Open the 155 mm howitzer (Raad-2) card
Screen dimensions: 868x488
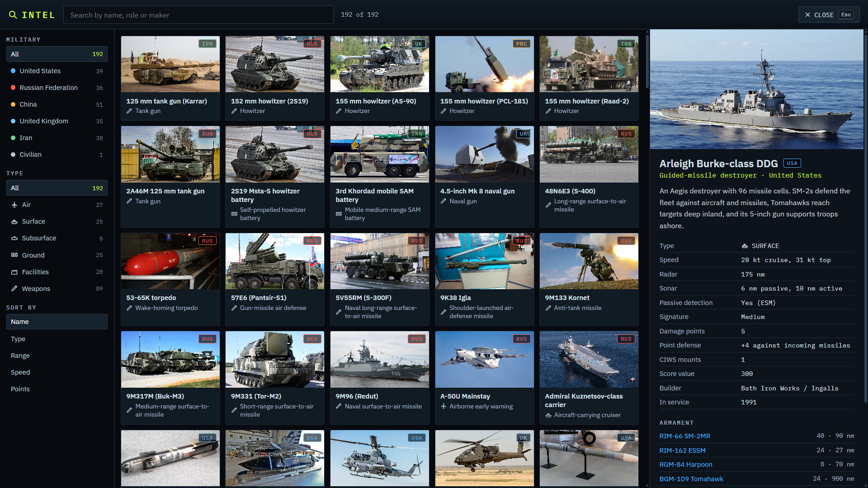pyautogui.click(x=589, y=78)
